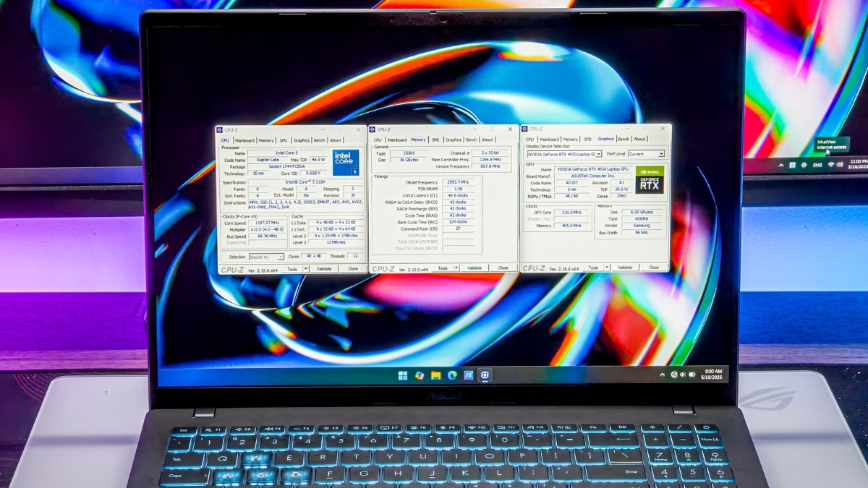Image resolution: width=868 pixels, height=488 pixels.
Task: Click the memory Size value 16 GBytes
Action: pyautogui.click(x=409, y=160)
